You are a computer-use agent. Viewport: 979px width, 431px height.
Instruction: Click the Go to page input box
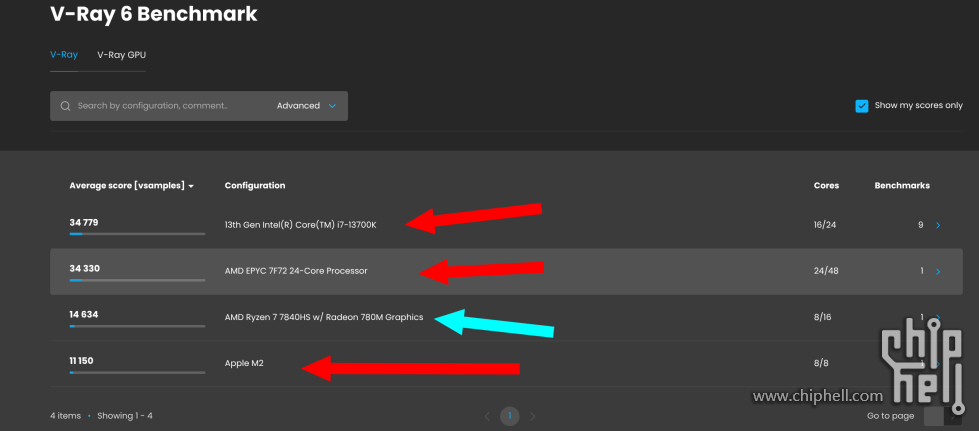(x=933, y=416)
